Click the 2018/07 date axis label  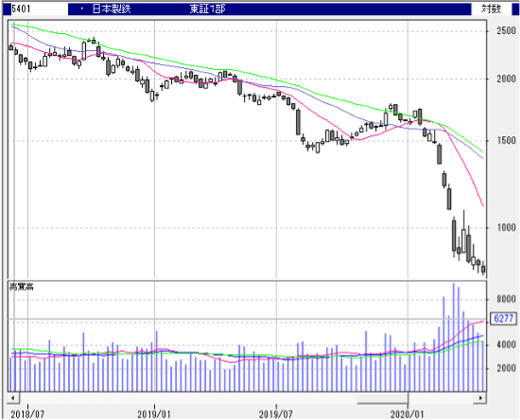tap(27, 413)
